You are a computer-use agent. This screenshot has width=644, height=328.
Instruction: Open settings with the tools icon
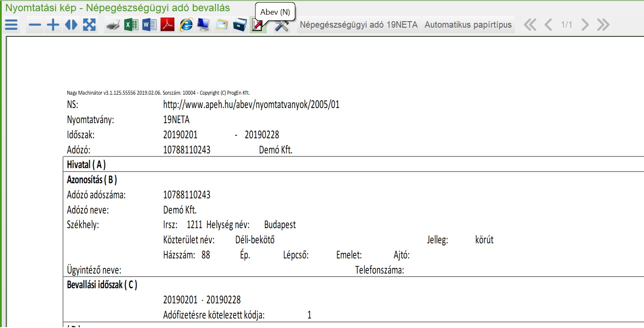[282, 25]
